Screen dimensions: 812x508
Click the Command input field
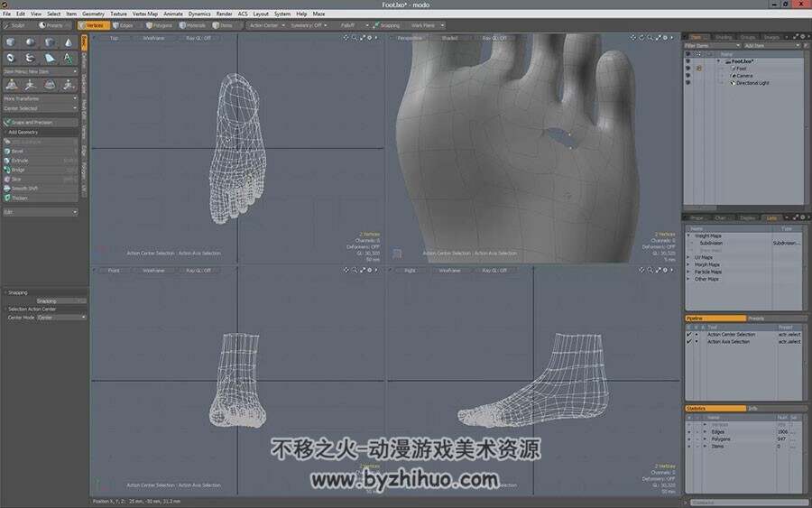748,503
